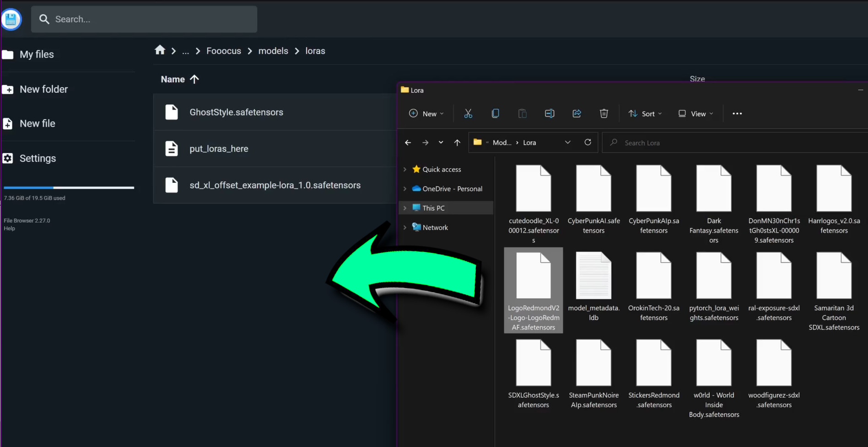This screenshot has width=868, height=447.
Task: Click the Help link in File Browser
Action: click(x=9, y=229)
